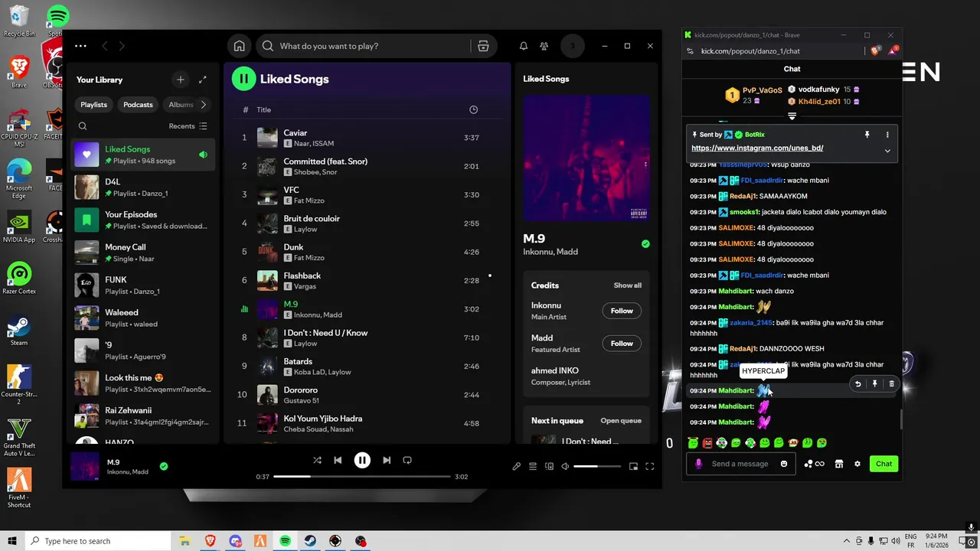Pin Mahdibart's hovered chat message
The image size is (980, 551).
pyautogui.click(x=874, y=384)
